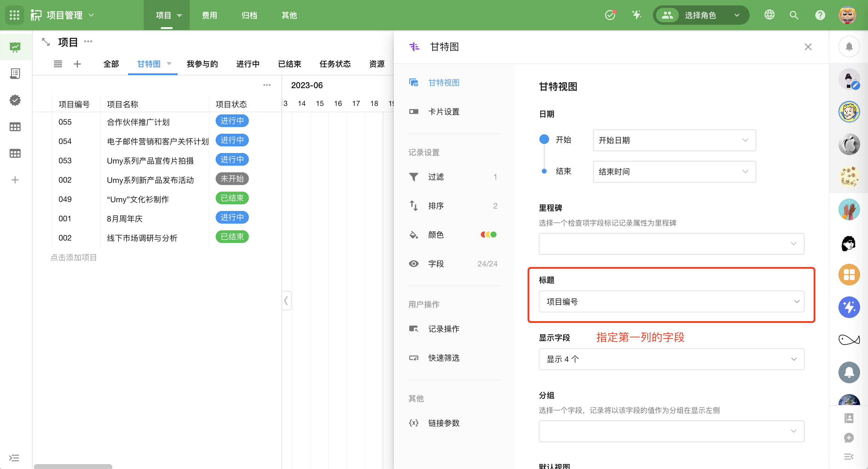Open the contacts icon in right sidebar

click(849, 419)
